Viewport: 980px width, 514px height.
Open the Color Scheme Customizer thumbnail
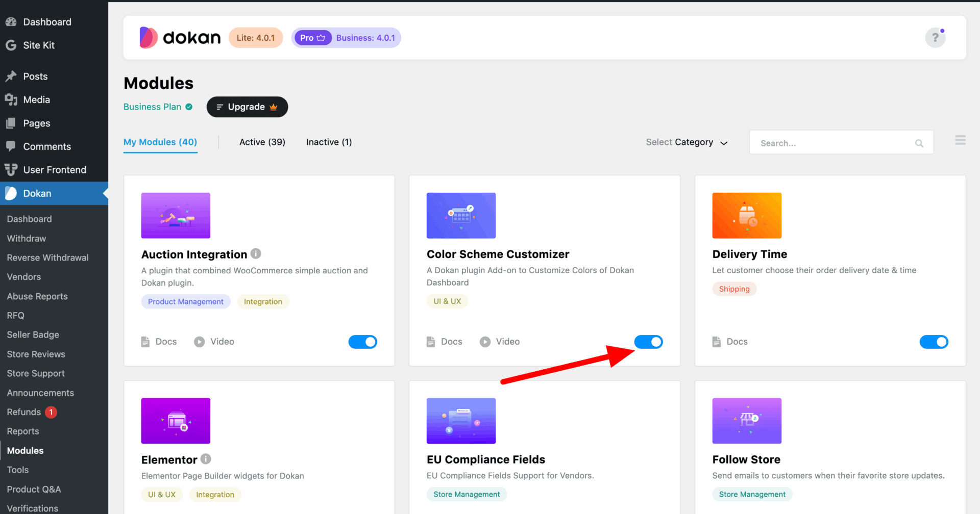point(461,215)
